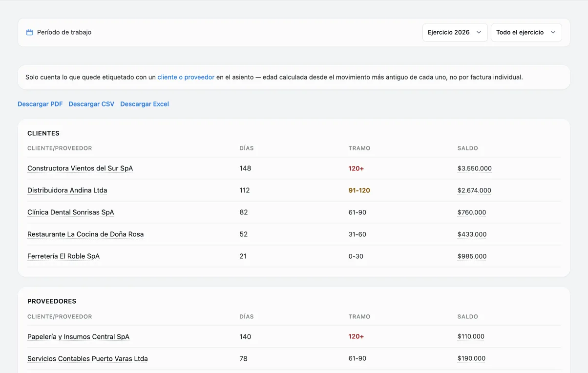This screenshot has height=373, width=588.
Task: Open the Todo el ejercicio dropdown
Action: click(x=526, y=32)
